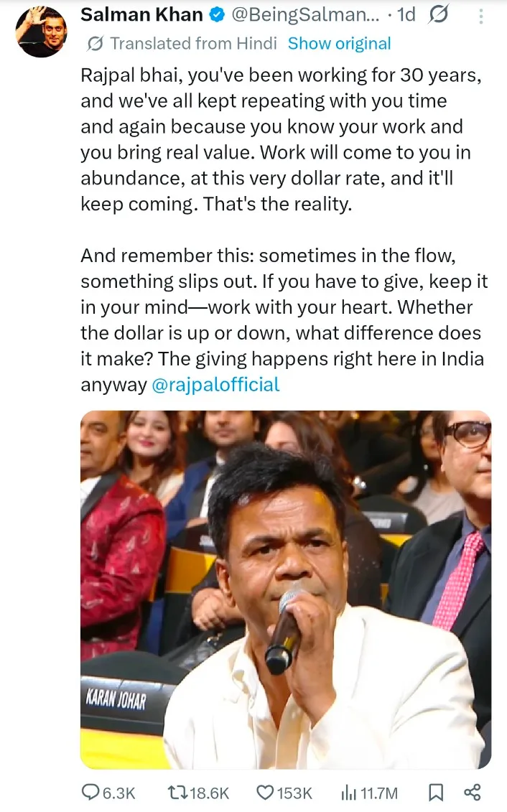Click the blue verified badge
This screenshot has width=507, height=812.
click(218, 15)
